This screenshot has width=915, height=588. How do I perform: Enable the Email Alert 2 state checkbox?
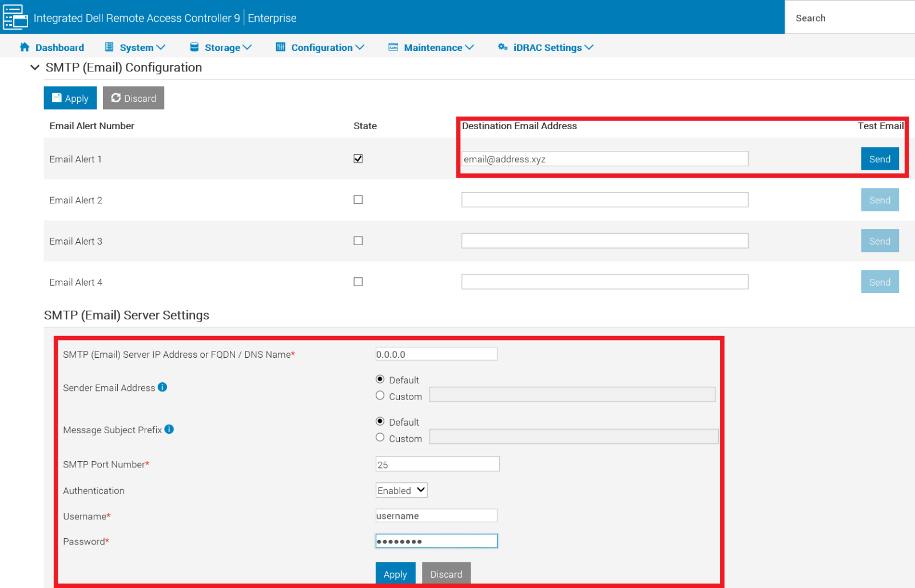tap(358, 200)
